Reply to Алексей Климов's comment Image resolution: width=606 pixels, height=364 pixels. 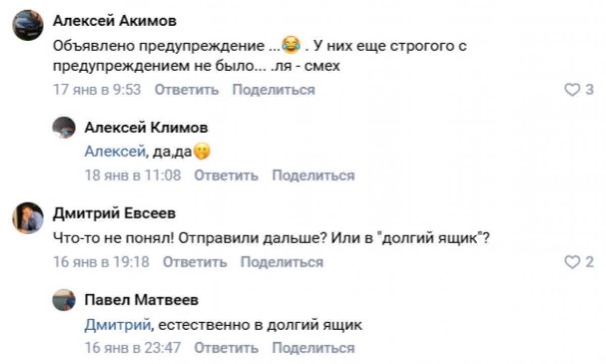[x=226, y=176]
